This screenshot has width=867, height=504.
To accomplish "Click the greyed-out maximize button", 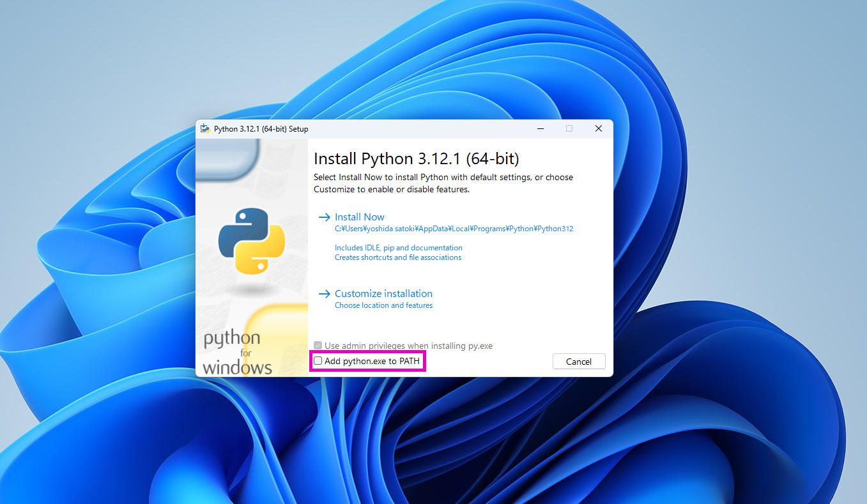I will tap(569, 128).
